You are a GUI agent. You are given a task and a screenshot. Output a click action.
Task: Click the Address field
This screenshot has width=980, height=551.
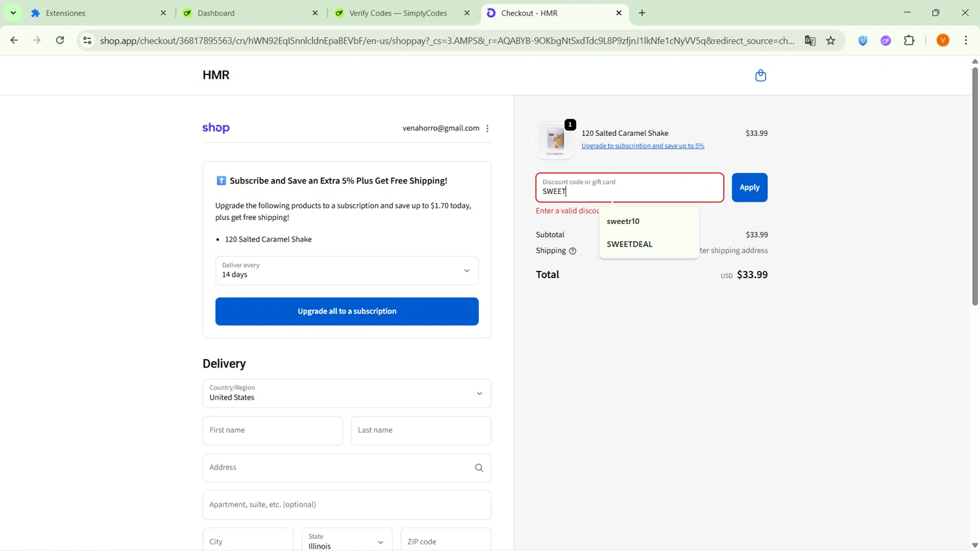point(347,468)
